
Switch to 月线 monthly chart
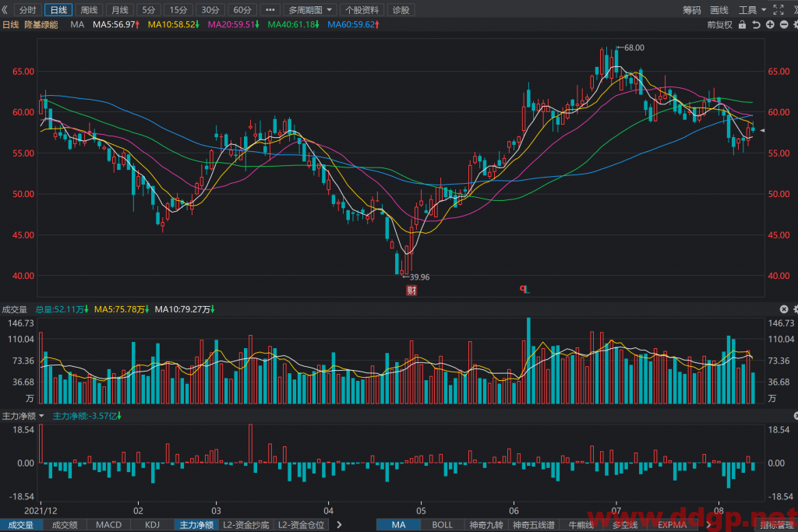tap(119, 9)
